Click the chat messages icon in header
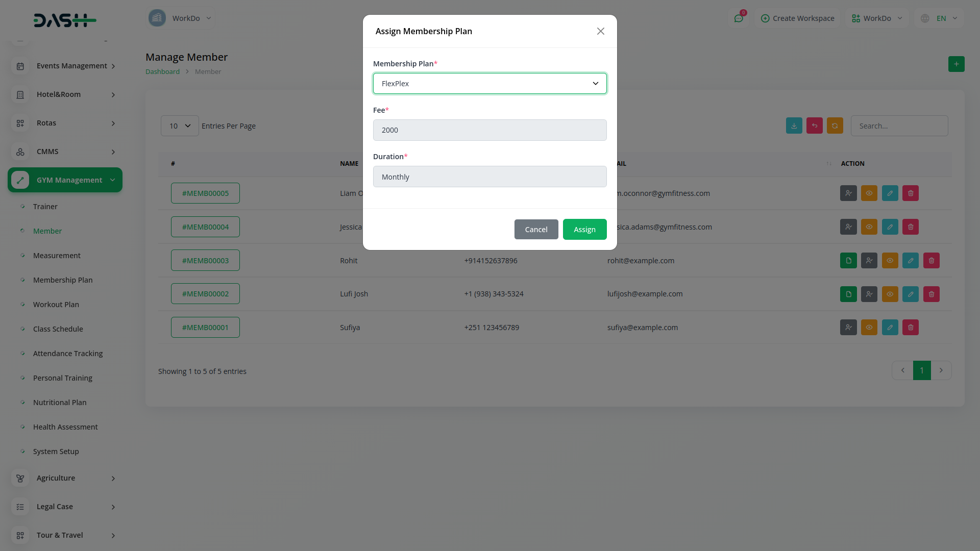 tap(739, 18)
